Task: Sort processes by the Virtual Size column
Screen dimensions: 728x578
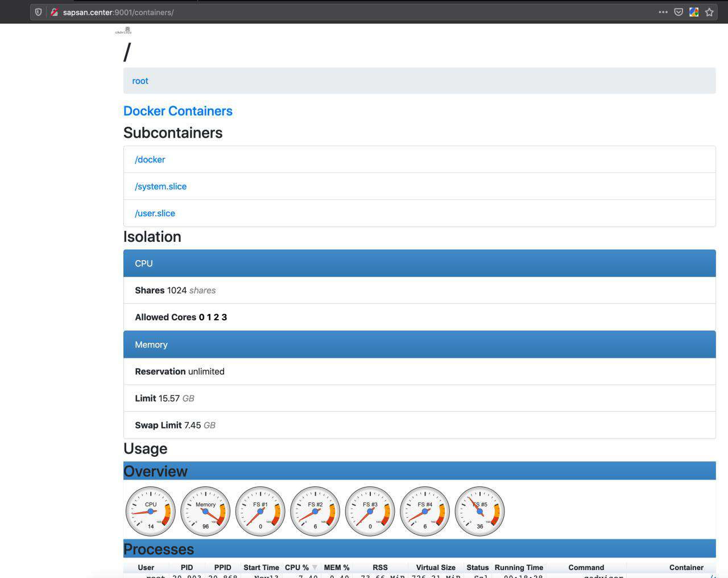Action: click(x=436, y=567)
